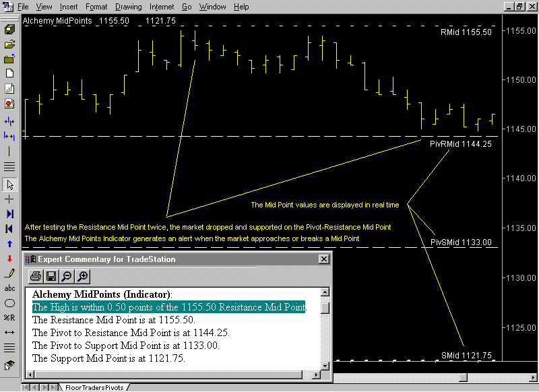Click the commentary vertical scrollbar thumb
The width and height of the screenshot is (539, 392).
pyautogui.click(x=325, y=308)
